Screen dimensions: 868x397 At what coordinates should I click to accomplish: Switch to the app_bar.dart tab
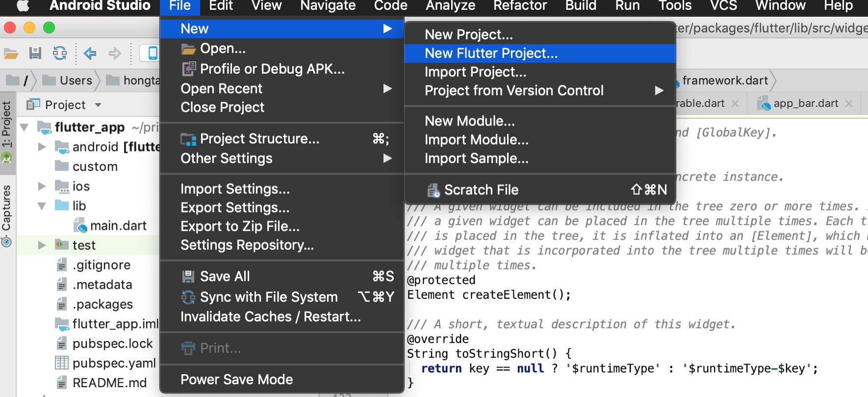pyautogui.click(x=805, y=104)
